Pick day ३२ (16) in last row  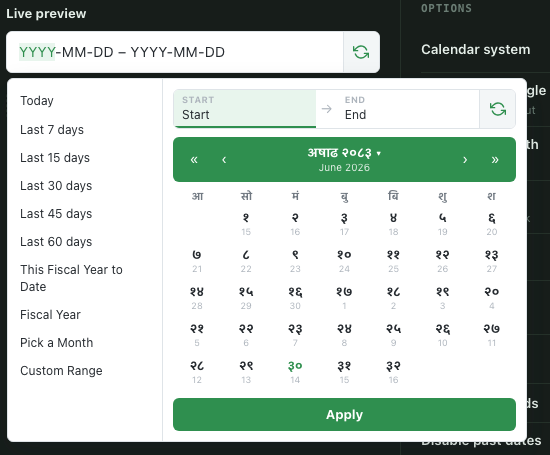(x=393, y=372)
